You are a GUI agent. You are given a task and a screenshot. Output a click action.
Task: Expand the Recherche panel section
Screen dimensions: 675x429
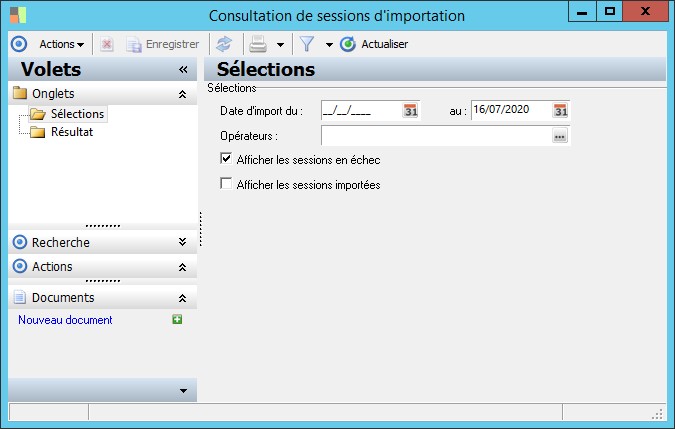pyautogui.click(x=182, y=242)
